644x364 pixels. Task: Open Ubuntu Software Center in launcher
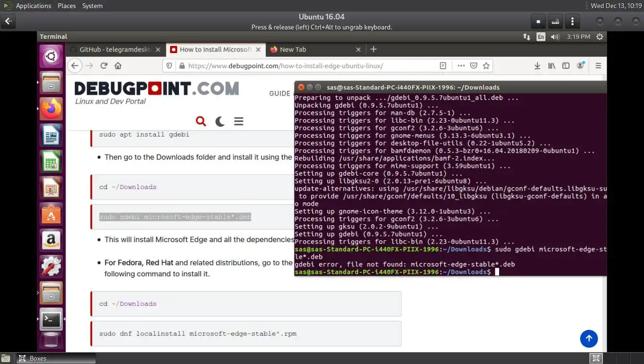[x=51, y=214]
